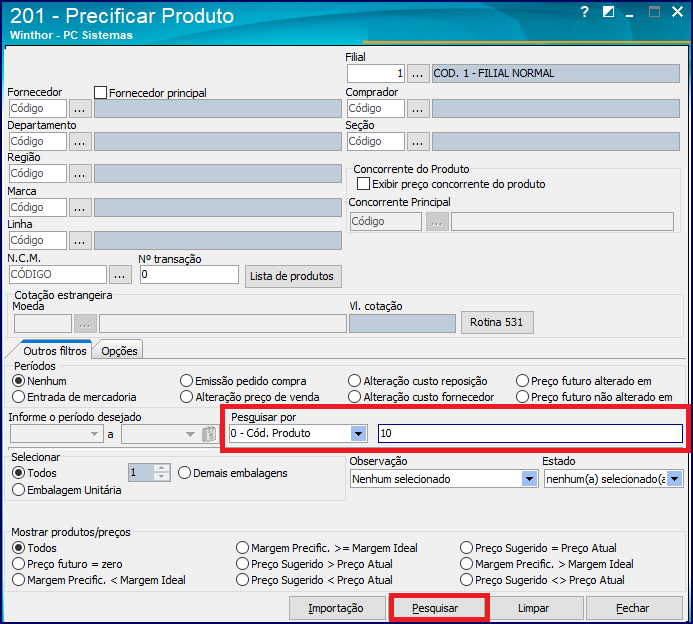Click the Linha Código field

point(38,240)
